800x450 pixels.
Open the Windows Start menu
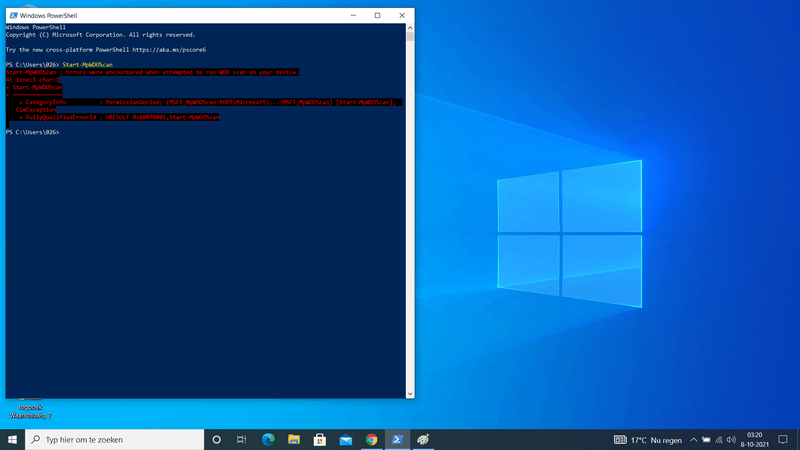point(12,439)
